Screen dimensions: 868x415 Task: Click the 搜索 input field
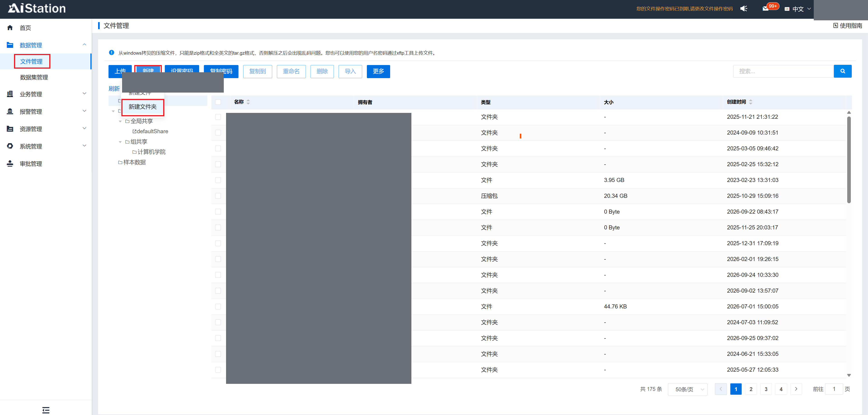(783, 71)
